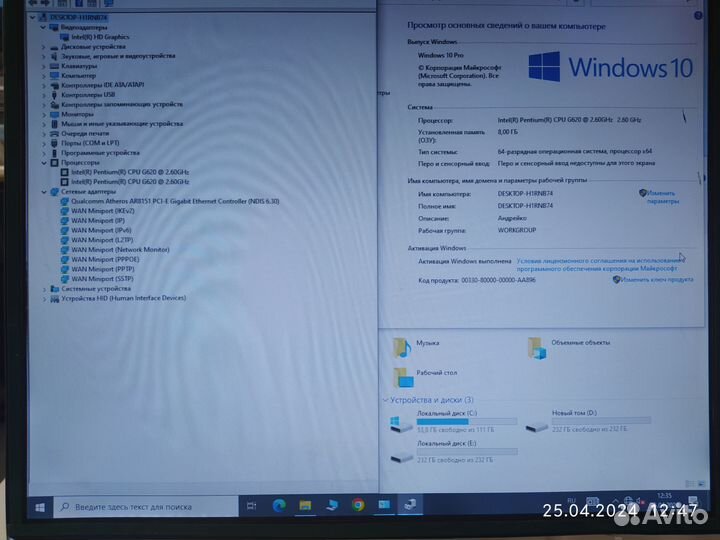The height and width of the screenshot is (540, 720).
Task: Expand Звуковые, игровые и видеоустройства node
Action: (x=44, y=56)
